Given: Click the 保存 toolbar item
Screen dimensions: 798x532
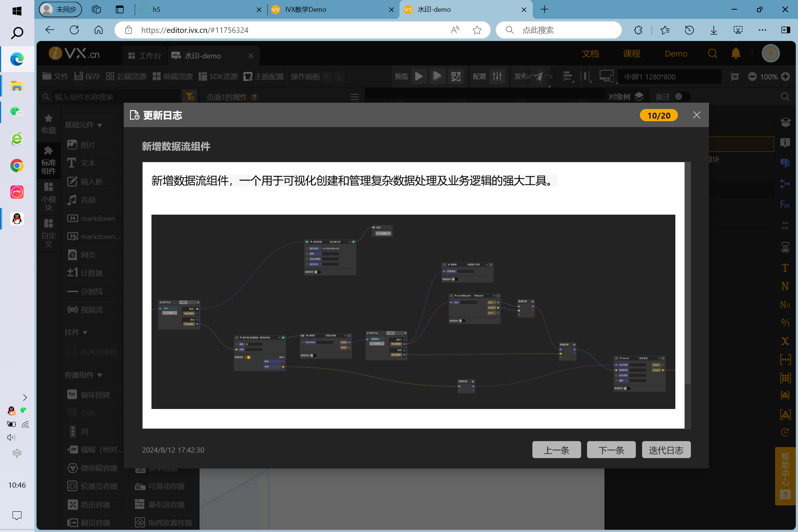Looking at the screenshot, I should point(87,76).
